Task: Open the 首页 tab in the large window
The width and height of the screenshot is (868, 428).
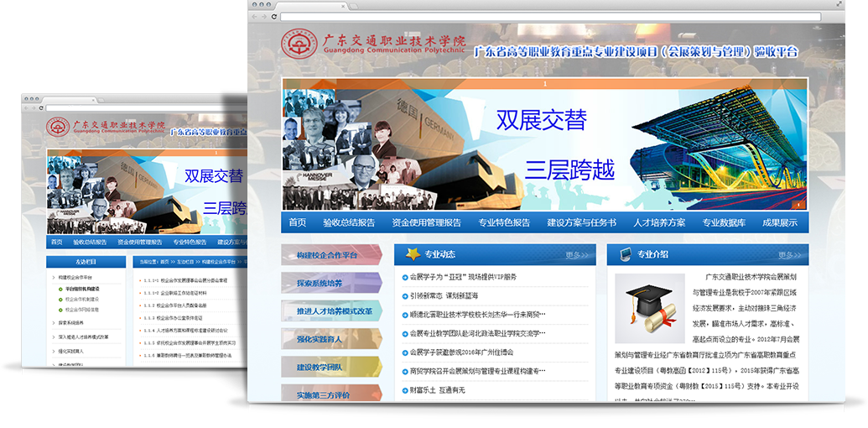Action: pyautogui.click(x=298, y=222)
